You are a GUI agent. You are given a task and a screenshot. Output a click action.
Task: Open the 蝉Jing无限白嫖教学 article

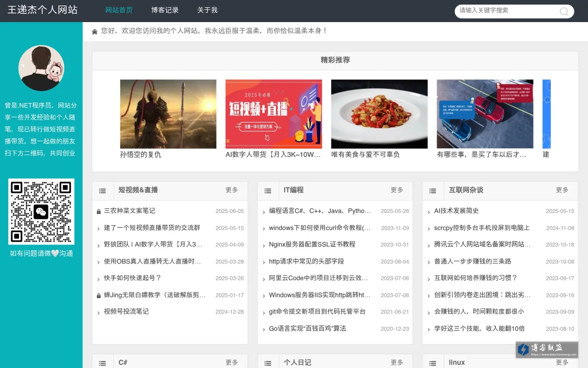click(155, 295)
